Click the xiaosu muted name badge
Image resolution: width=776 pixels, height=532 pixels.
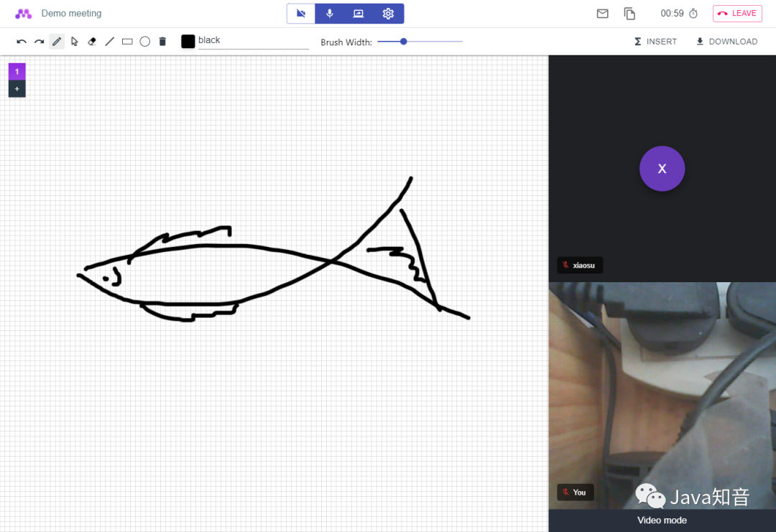pyautogui.click(x=580, y=265)
